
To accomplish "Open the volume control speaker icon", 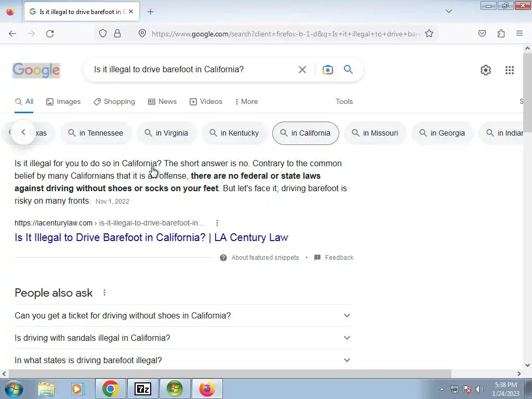I will pos(480,389).
